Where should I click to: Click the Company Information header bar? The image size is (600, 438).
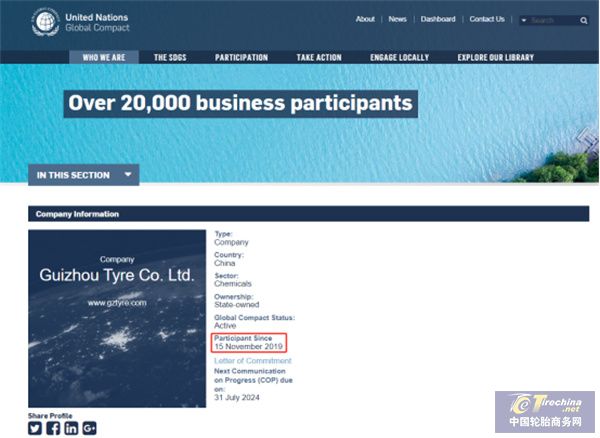click(x=308, y=214)
